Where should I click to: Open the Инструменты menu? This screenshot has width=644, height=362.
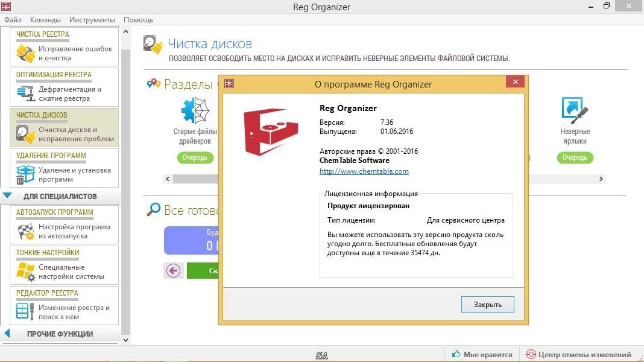[x=92, y=20]
